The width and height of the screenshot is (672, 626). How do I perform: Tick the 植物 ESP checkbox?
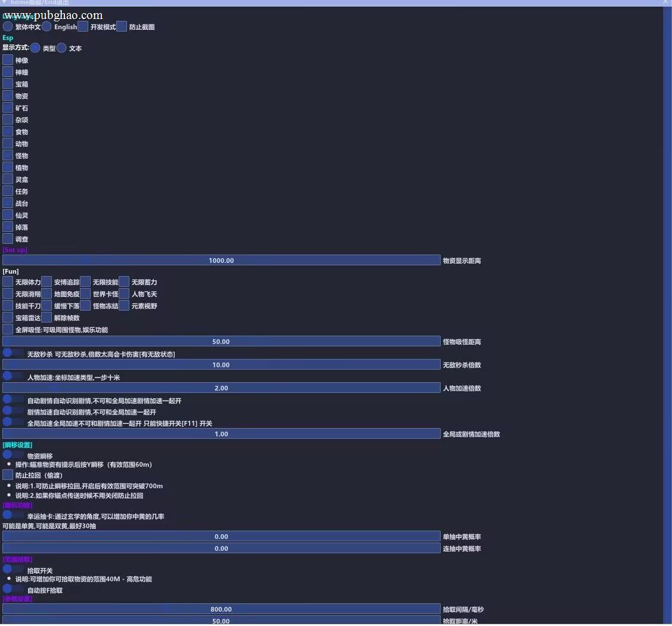[8, 167]
